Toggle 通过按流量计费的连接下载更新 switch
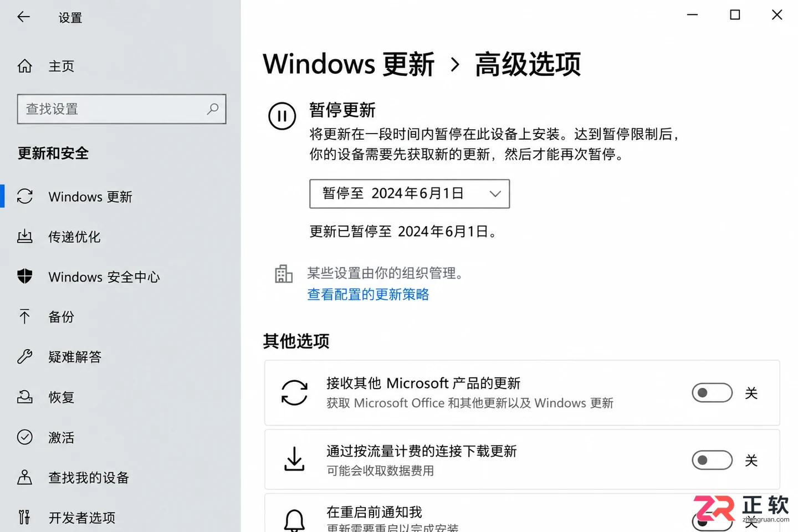The image size is (798, 532). click(x=712, y=460)
